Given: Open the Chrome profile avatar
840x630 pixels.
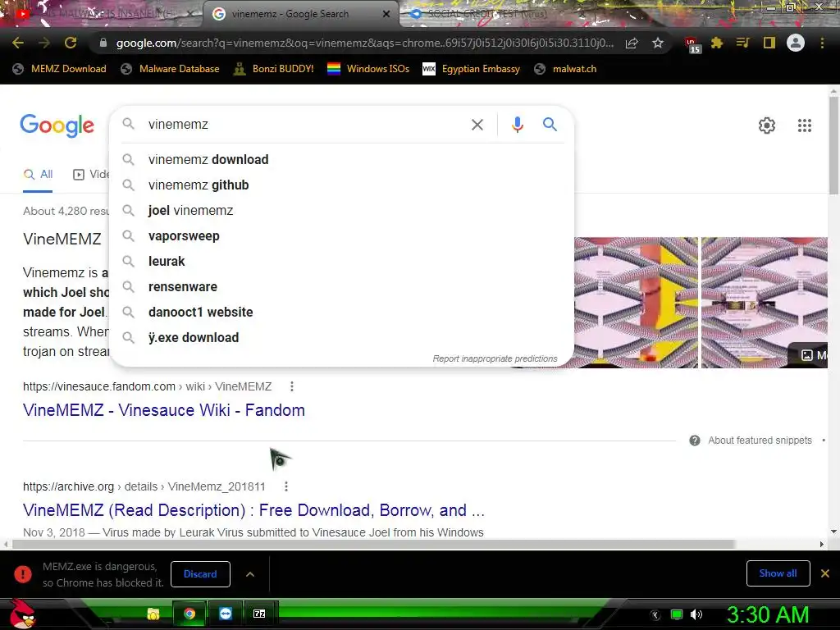Looking at the screenshot, I should pyautogui.click(x=796, y=43).
